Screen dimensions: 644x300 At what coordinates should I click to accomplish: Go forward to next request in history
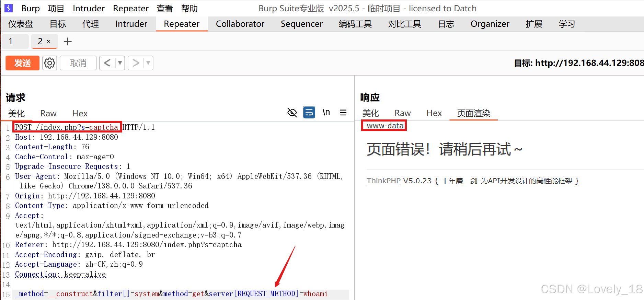click(x=136, y=63)
